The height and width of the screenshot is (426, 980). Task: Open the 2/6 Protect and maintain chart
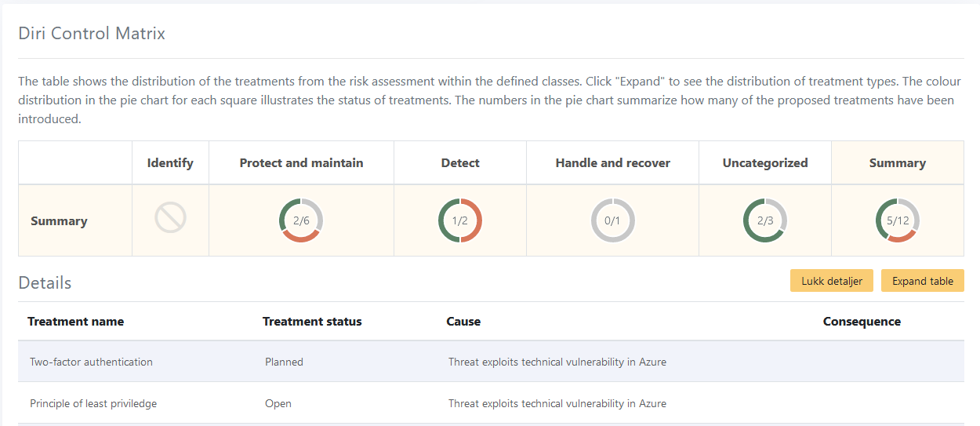(x=301, y=220)
